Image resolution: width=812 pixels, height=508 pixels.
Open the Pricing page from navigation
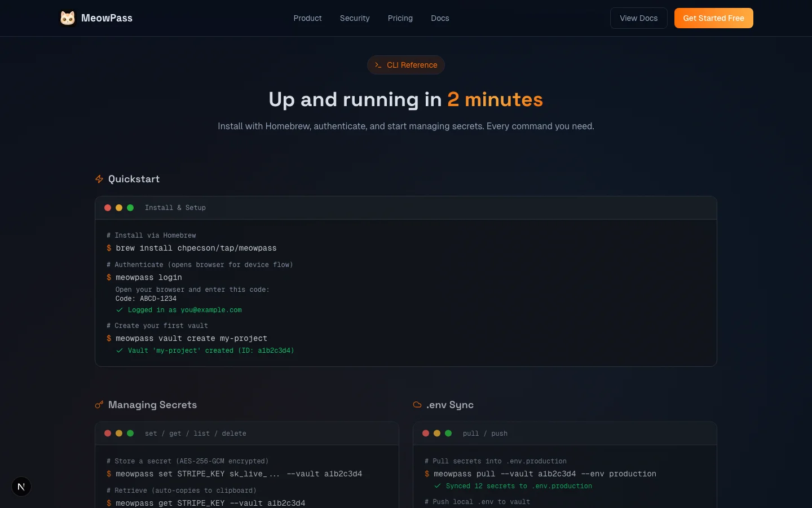pos(400,18)
